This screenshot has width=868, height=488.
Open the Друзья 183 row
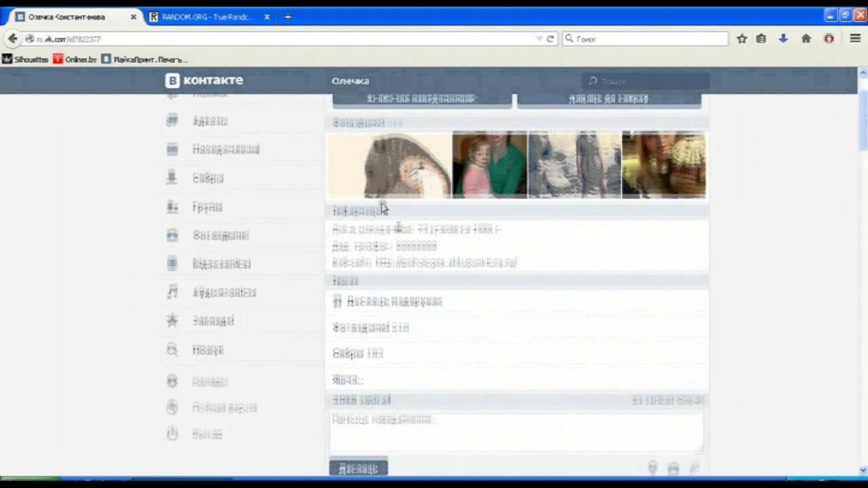click(517, 354)
